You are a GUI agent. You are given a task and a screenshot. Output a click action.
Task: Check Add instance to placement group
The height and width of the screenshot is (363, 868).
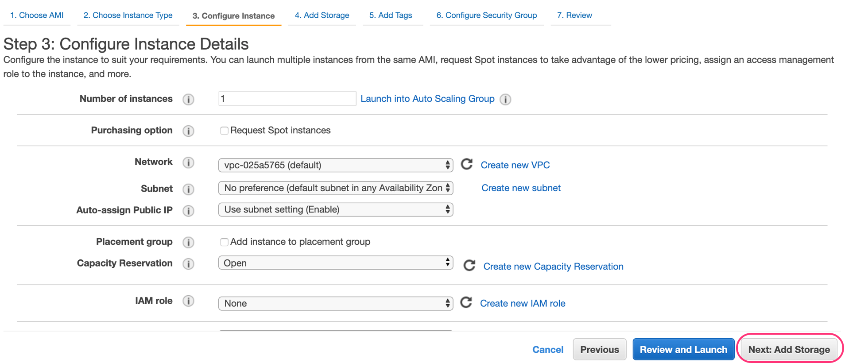tap(224, 242)
